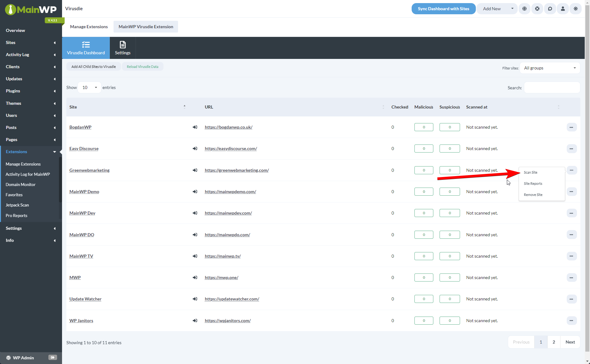590x364 pixels.
Task: Go to the Next page of entries
Action: tap(570, 342)
